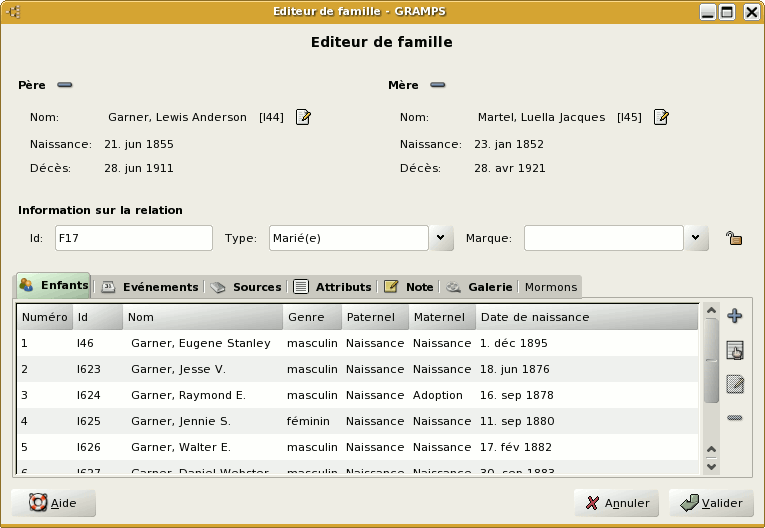The image size is (765, 528).
Task: Select the Sources tab
Action: pyautogui.click(x=246, y=287)
